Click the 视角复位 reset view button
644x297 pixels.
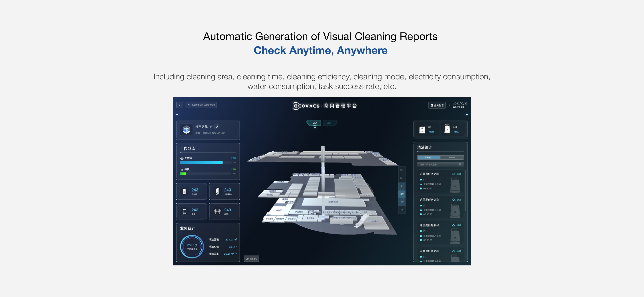[251, 259]
